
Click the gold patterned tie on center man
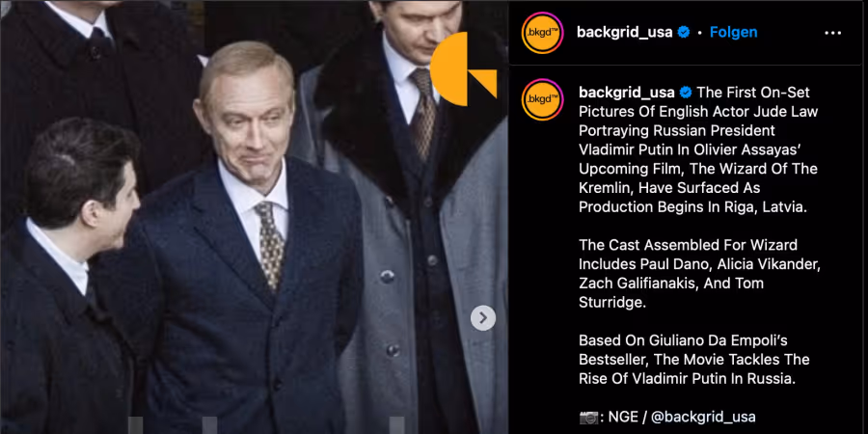270,244
